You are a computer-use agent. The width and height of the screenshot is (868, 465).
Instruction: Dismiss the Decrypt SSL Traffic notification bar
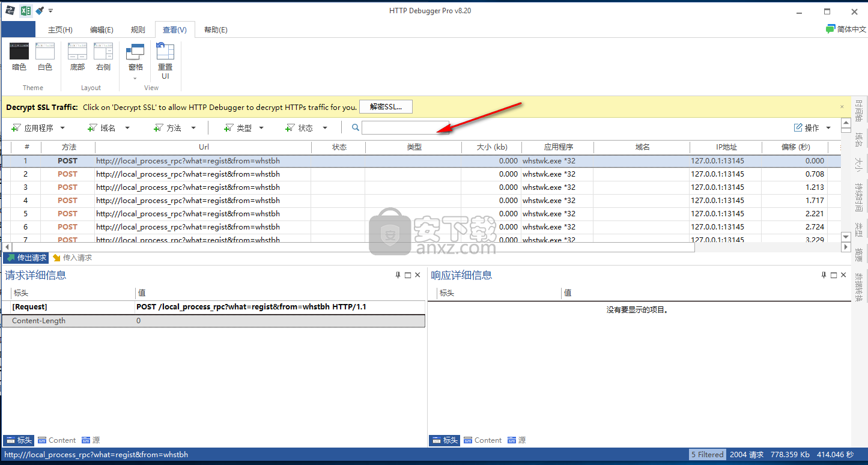click(x=842, y=106)
